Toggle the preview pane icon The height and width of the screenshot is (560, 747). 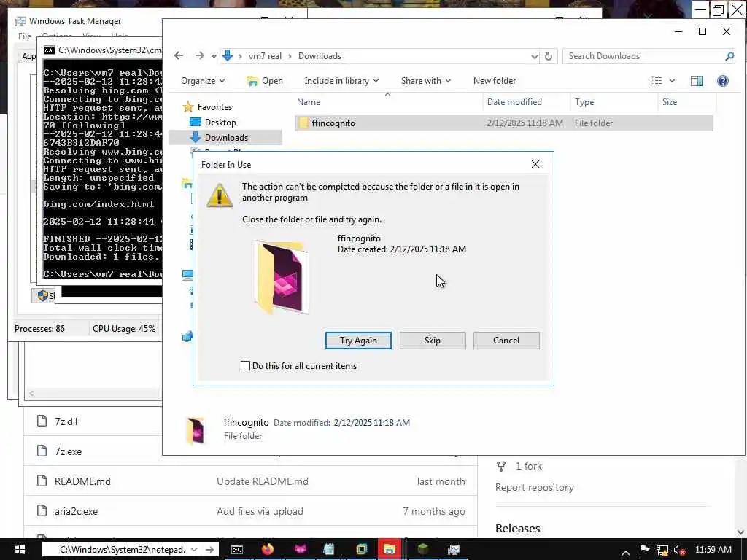697,81
